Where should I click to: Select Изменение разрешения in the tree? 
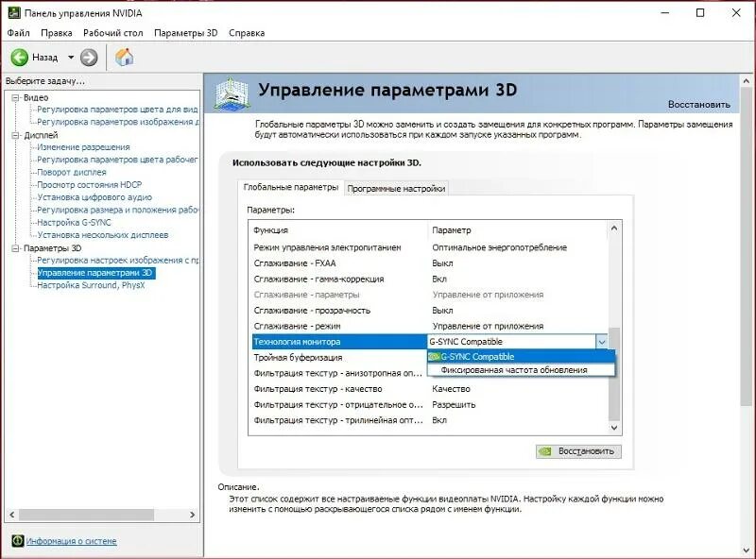pos(83,147)
